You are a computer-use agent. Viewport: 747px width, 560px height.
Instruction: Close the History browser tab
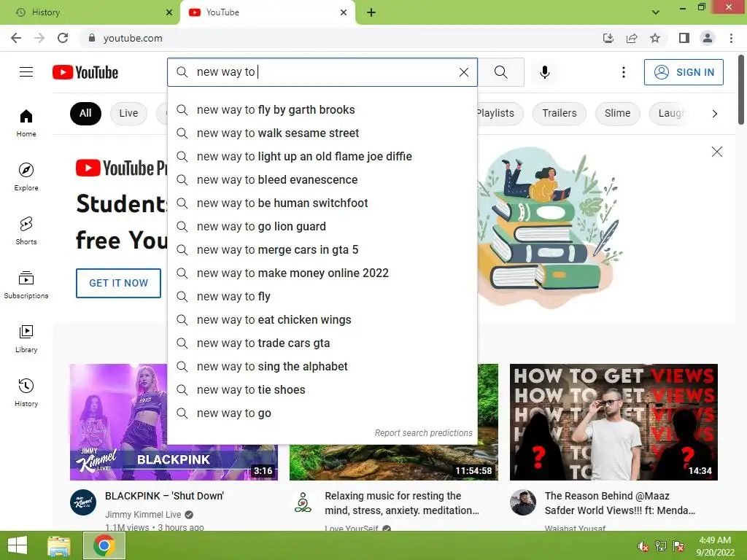[x=169, y=12]
